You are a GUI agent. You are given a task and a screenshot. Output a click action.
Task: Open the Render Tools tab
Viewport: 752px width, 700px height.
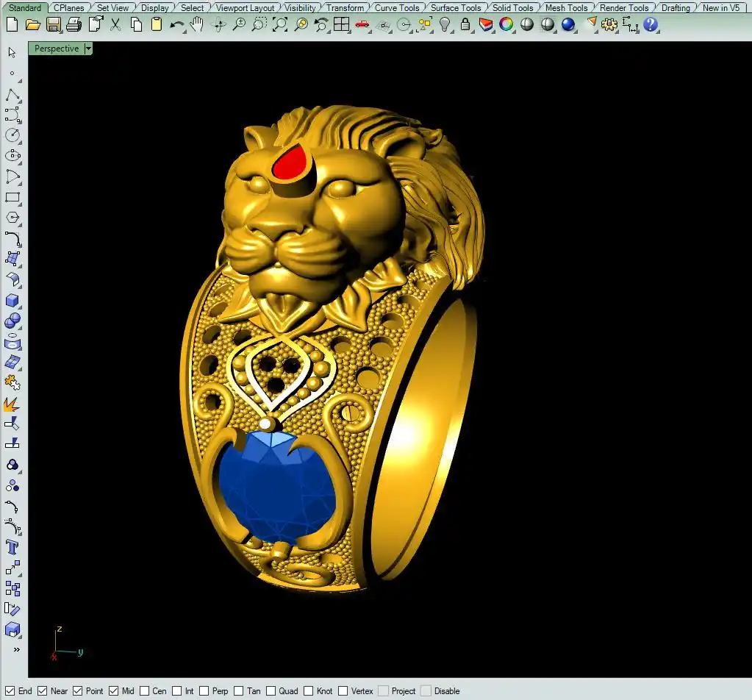coord(624,7)
